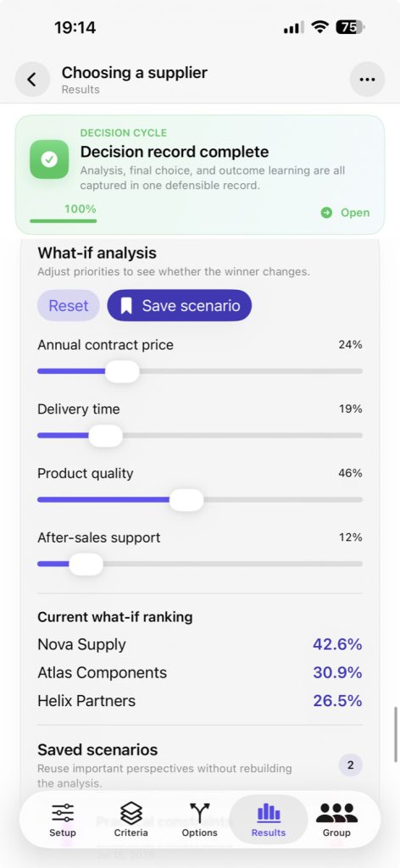Image resolution: width=400 pixels, height=868 pixels.
Task: Click the Save scenario button
Action: pyautogui.click(x=180, y=305)
